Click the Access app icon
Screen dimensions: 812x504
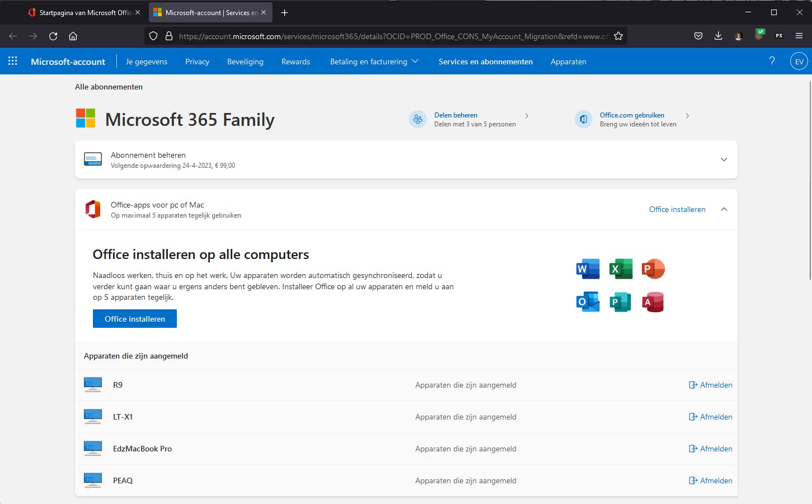(x=653, y=302)
